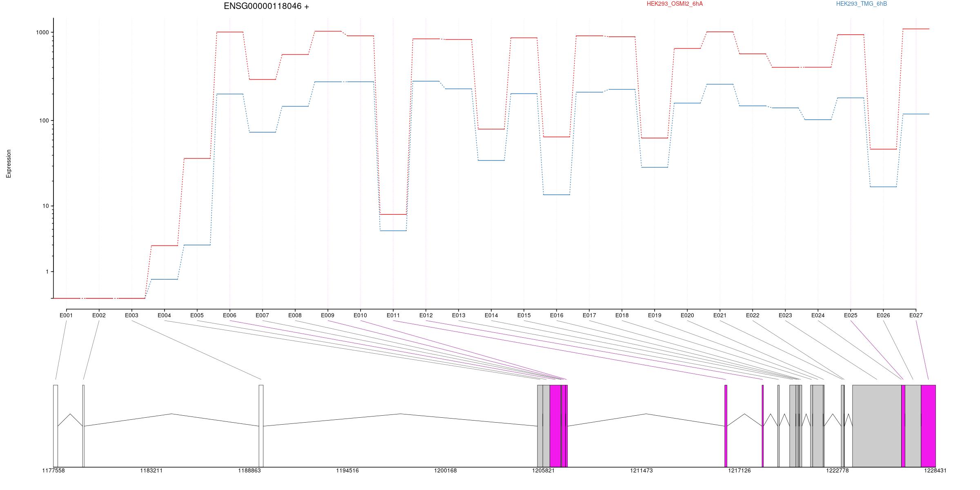
Task: Click the red expression segment above E027
Action: 916,29
